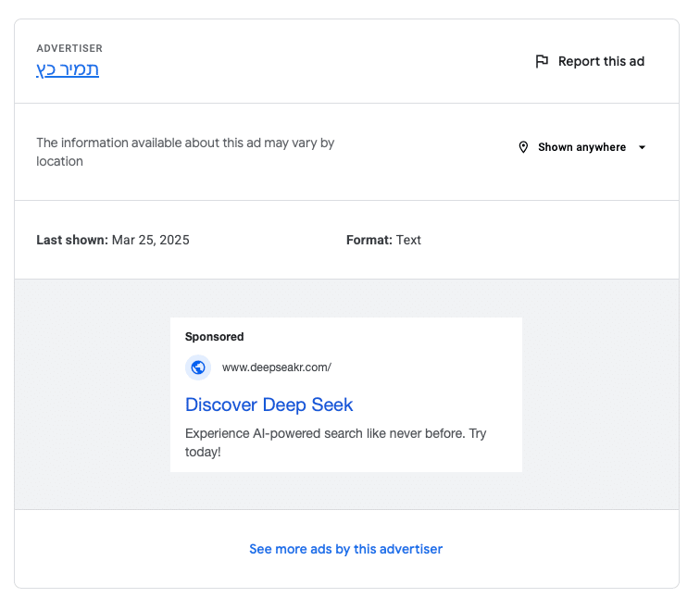Click the location pin icon
This screenshot has height=610, width=700.
pyautogui.click(x=523, y=147)
